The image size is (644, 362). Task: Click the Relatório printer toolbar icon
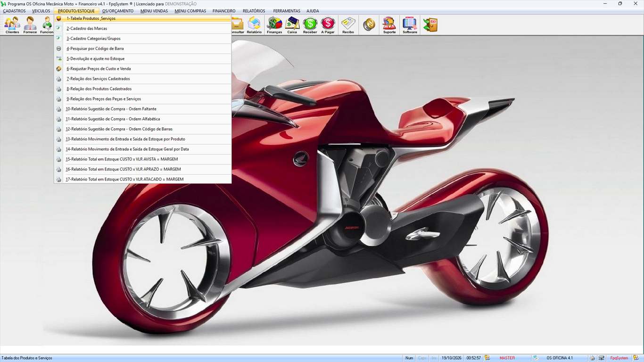coord(254,25)
